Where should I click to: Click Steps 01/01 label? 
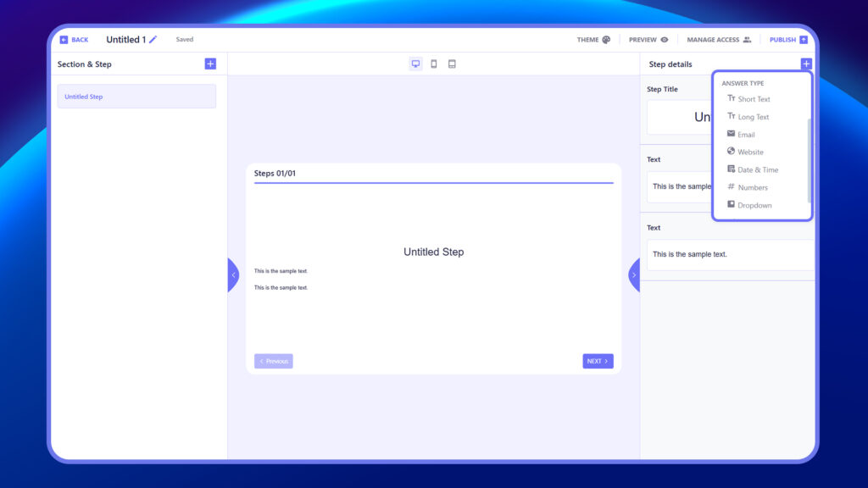[x=275, y=173]
